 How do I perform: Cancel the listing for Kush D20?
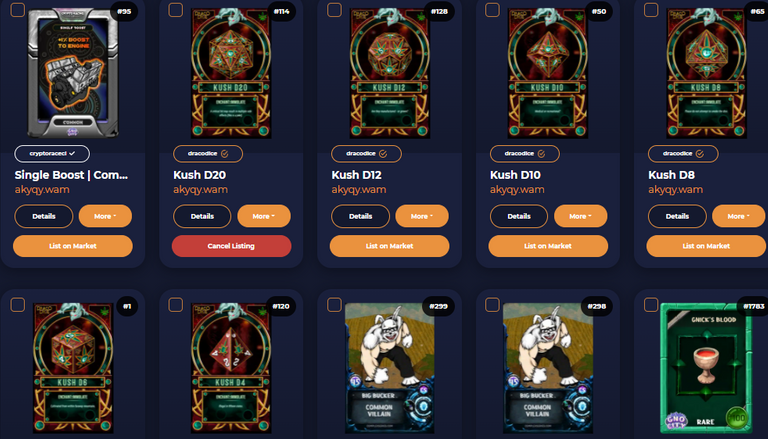(x=231, y=246)
